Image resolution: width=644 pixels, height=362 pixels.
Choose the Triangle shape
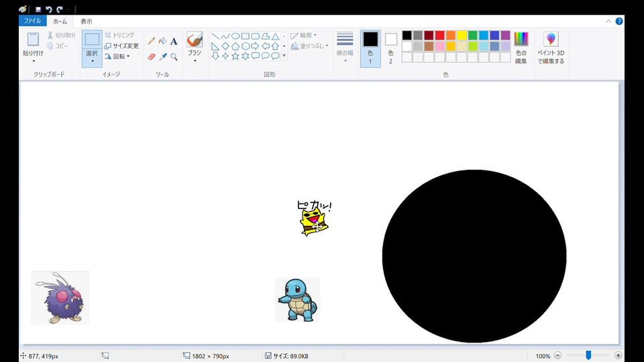click(x=275, y=36)
